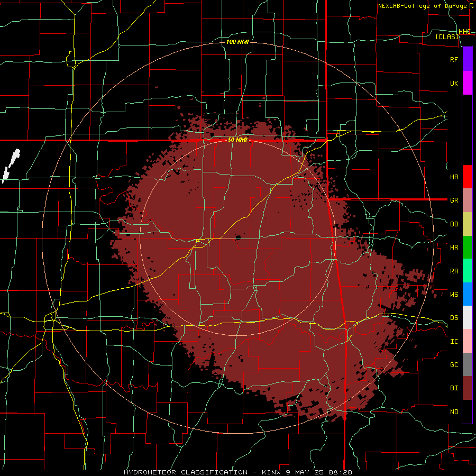This screenshot has height=476, width=476.
Task: Click the BI brown legend swatch
Action: [467, 388]
